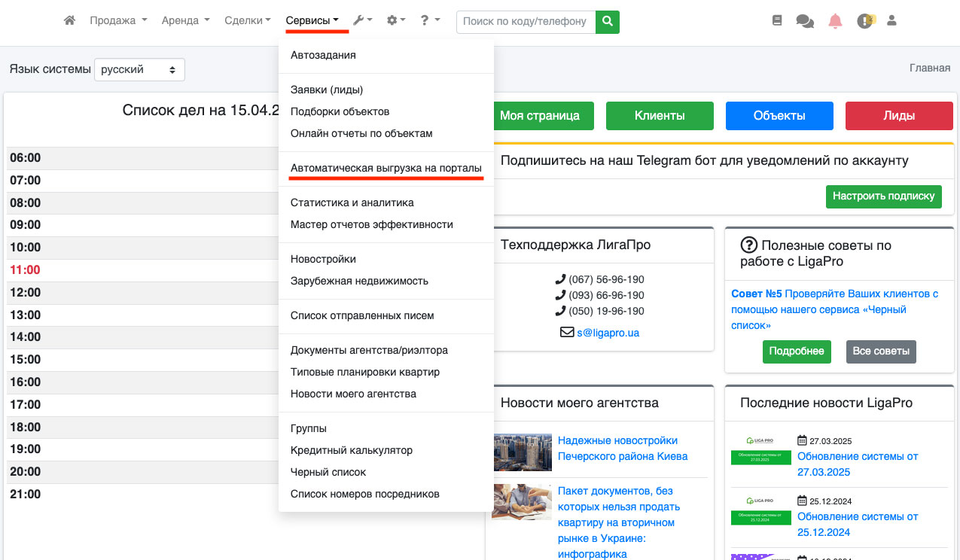Screen dimensions: 960x560
Task: Expand the gear settings dropdown
Action: tap(395, 21)
